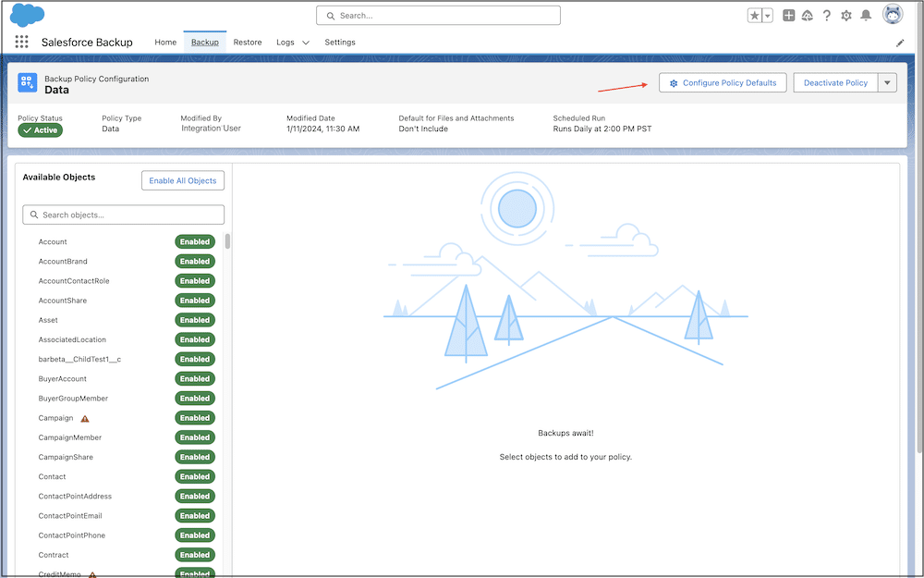Open the Setup gear icon
924x578 pixels.
click(845, 15)
